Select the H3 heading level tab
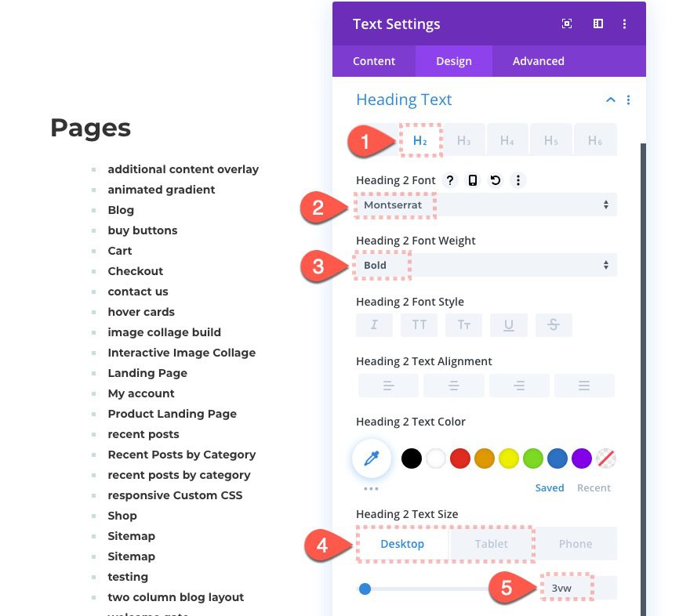 (463, 140)
